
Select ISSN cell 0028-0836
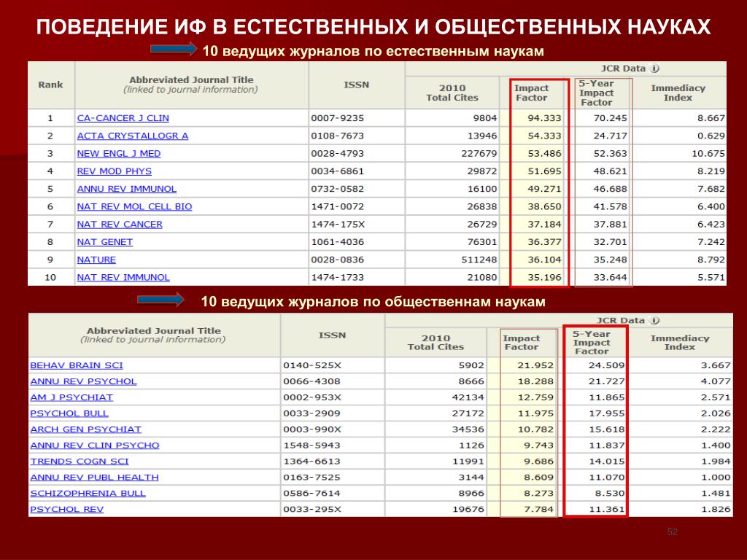[x=337, y=260]
